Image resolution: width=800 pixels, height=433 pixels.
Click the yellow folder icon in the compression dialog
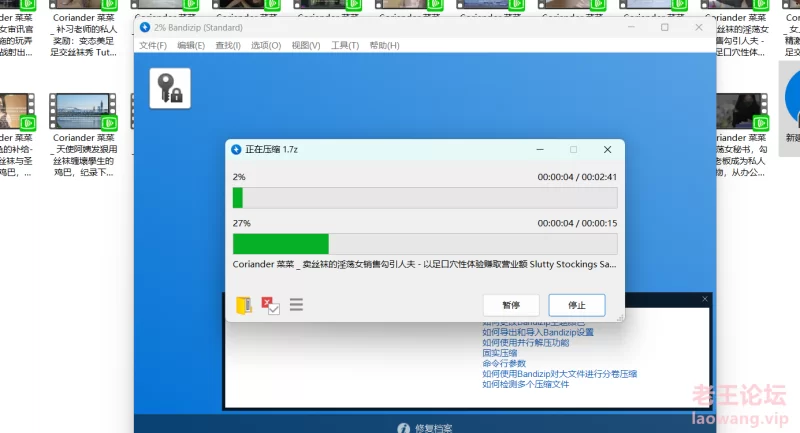[x=244, y=305]
